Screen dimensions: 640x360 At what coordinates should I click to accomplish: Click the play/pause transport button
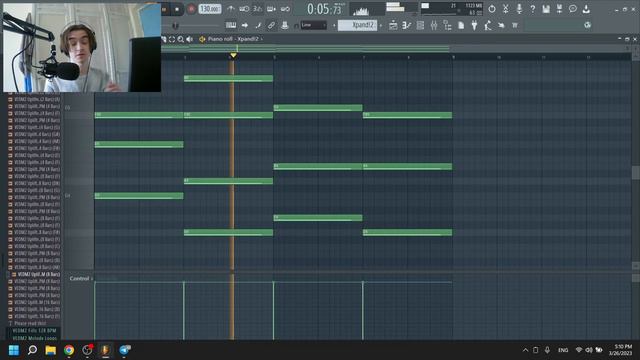click(164, 9)
